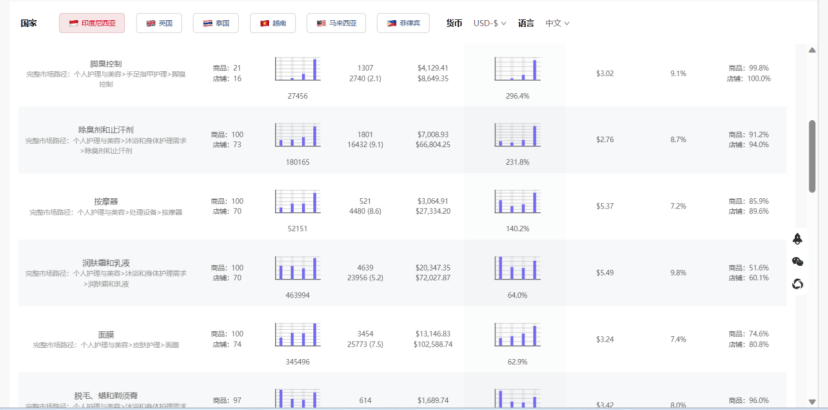This screenshot has width=828, height=410.
Task: Switch country to Malaysia (马来西亚)
Action: click(x=336, y=23)
